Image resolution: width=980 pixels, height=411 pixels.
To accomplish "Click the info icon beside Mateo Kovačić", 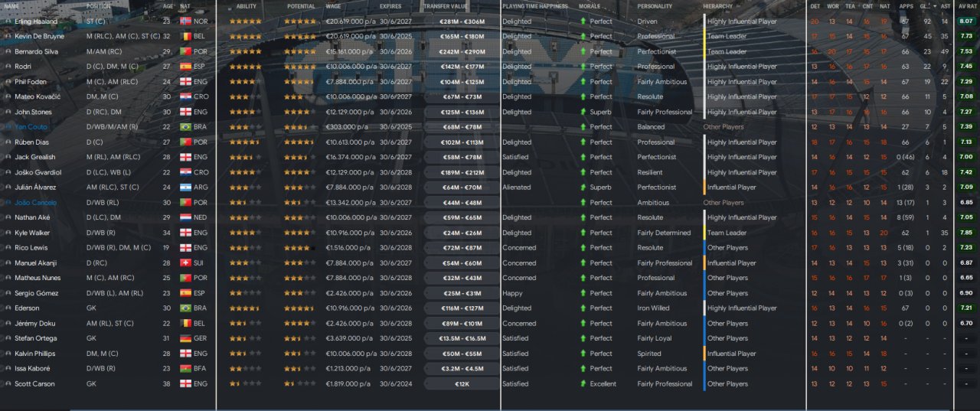I will point(8,96).
